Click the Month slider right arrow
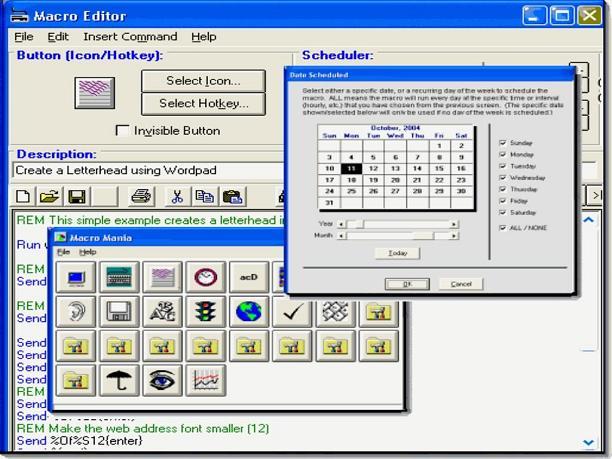This screenshot has height=459, width=612. click(454, 236)
